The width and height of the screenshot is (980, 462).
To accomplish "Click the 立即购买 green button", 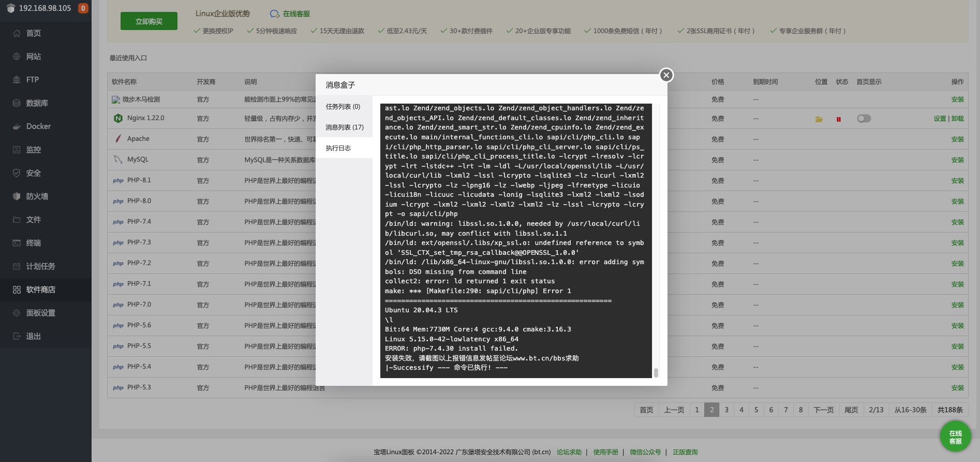I will click(149, 21).
